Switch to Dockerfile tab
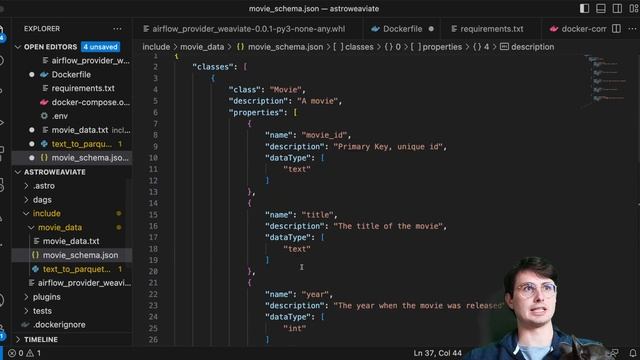 coord(402,29)
